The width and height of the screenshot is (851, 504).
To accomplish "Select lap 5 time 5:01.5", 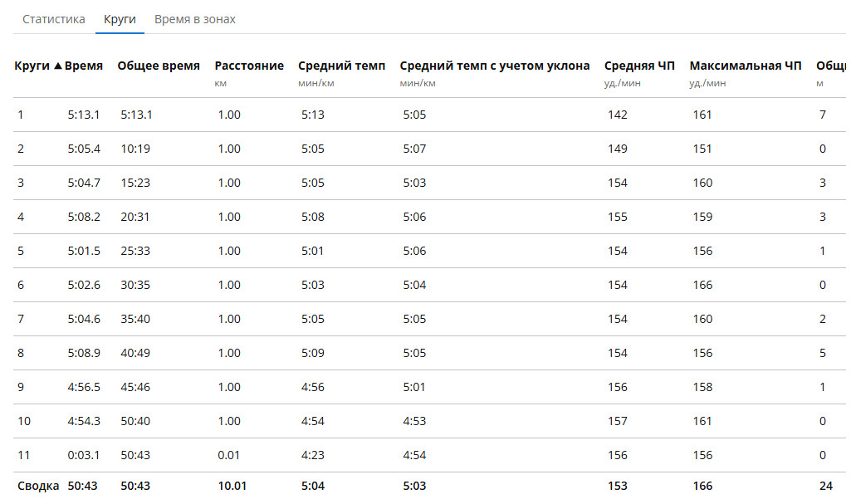I will click(x=84, y=251).
